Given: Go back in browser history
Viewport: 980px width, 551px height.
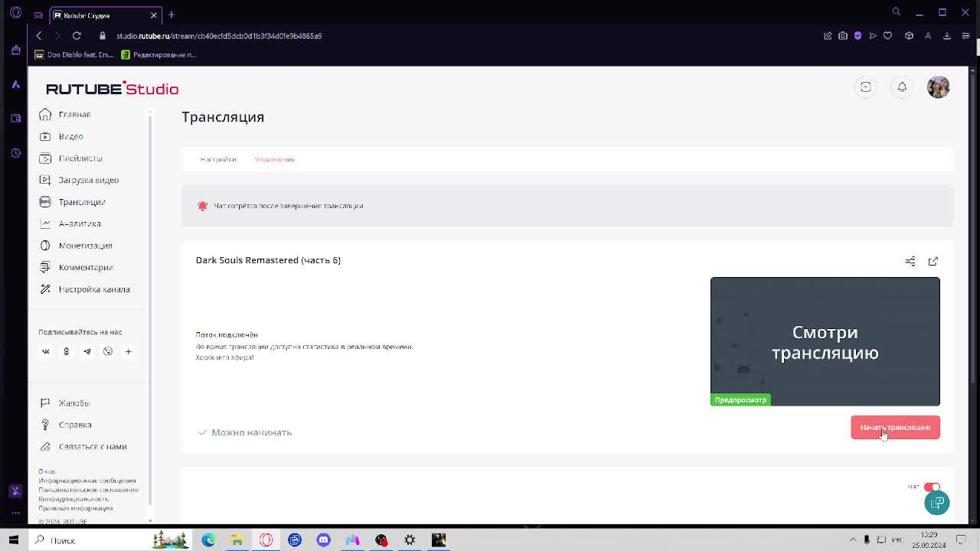Looking at the screenshot, I should tap(38, 35).
